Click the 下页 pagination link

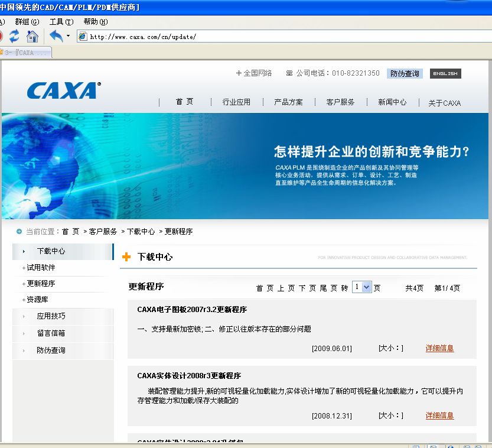tap(308, 288)
